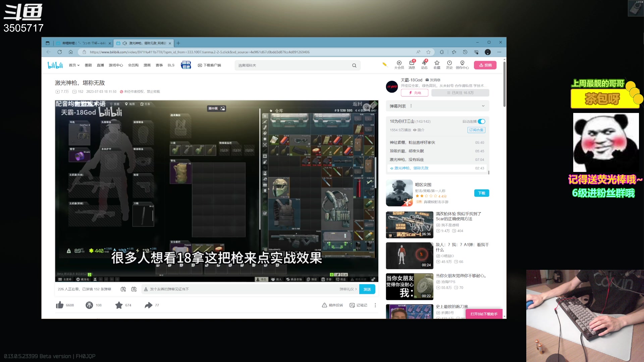Click the pink 投稿 upload button
The height and width of the screenshot is (362, 644).
tap(485, 65)
